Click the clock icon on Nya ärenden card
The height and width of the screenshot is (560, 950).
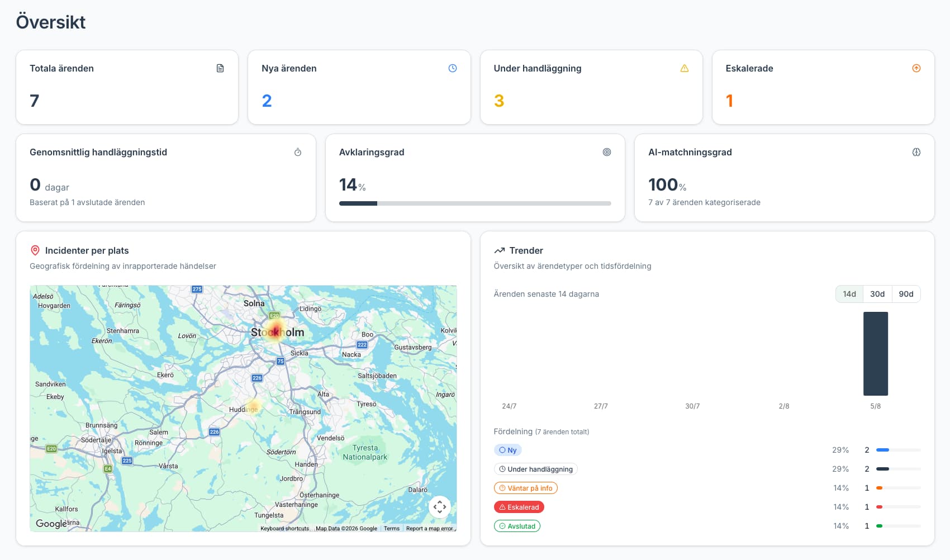(453, 68)
